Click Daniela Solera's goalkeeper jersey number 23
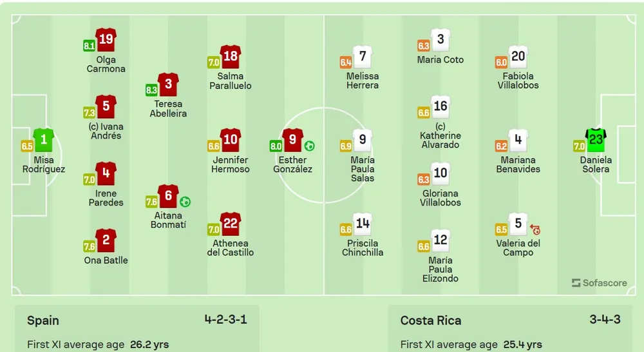This screenshot has width=644, height=352. pyautogui.click(x=596, y=139)
